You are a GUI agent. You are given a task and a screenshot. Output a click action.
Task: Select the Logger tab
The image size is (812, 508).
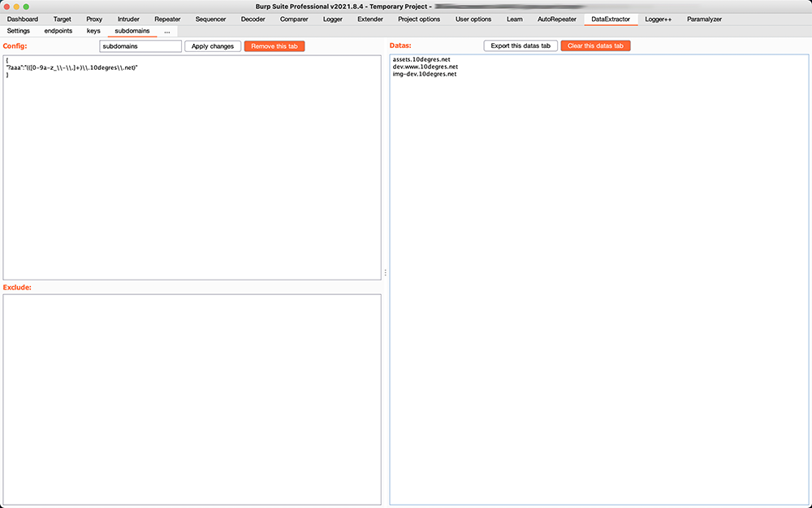[332, 20]
